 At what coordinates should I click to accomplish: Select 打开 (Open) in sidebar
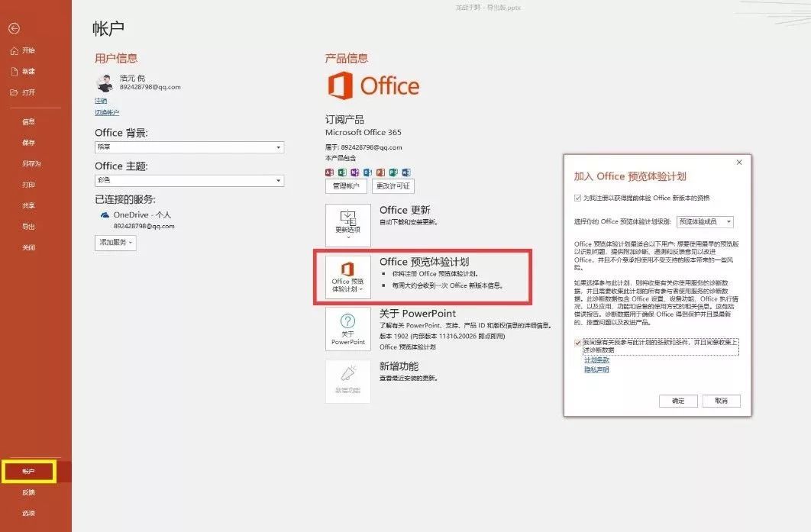tap(23, 92)
